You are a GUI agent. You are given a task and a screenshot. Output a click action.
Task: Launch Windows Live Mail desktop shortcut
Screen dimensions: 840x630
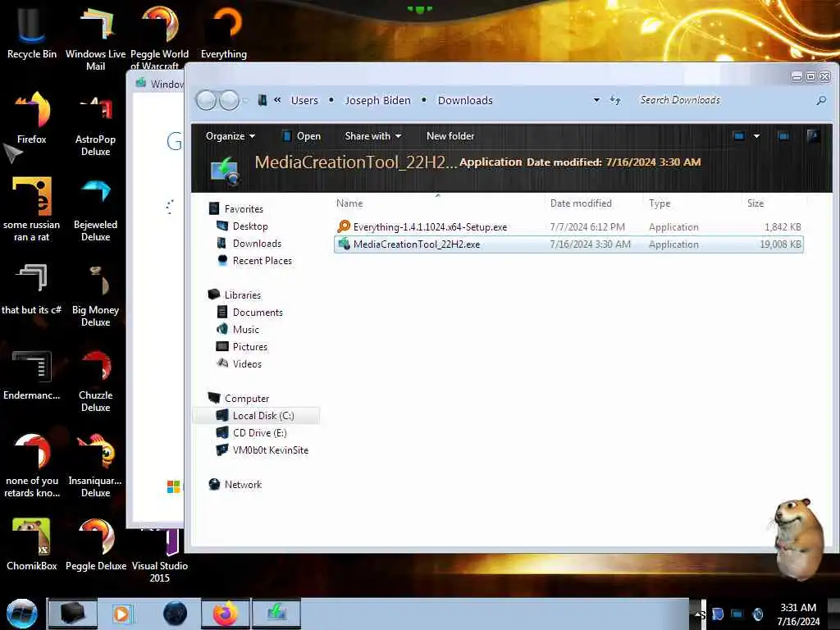point(95,38)
